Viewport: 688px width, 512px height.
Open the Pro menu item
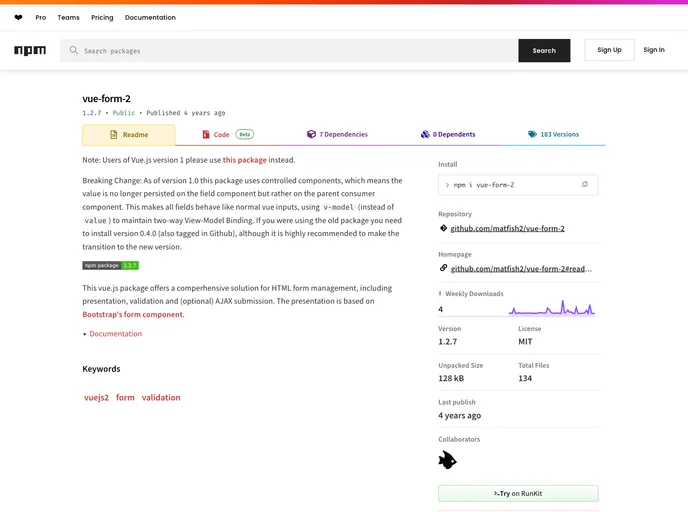tap(41, 18)
